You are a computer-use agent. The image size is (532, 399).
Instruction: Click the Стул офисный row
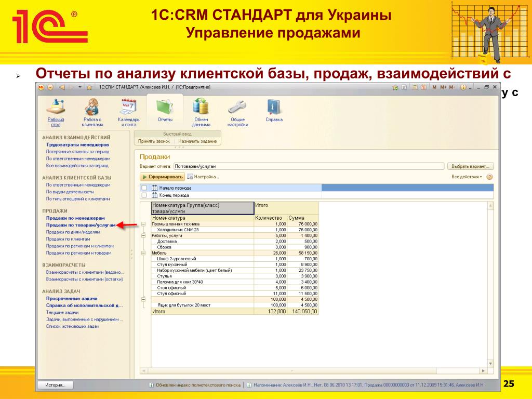[235, 294]
